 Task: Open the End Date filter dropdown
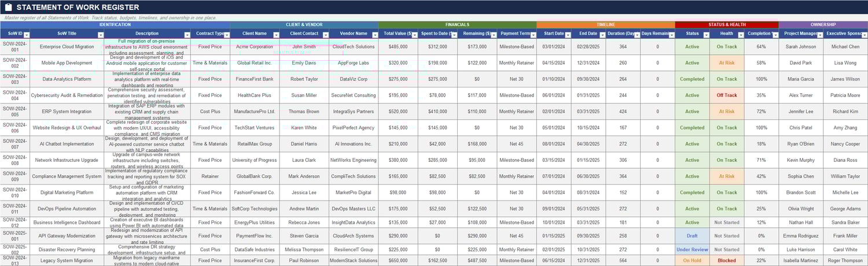(x=602, y=34)
